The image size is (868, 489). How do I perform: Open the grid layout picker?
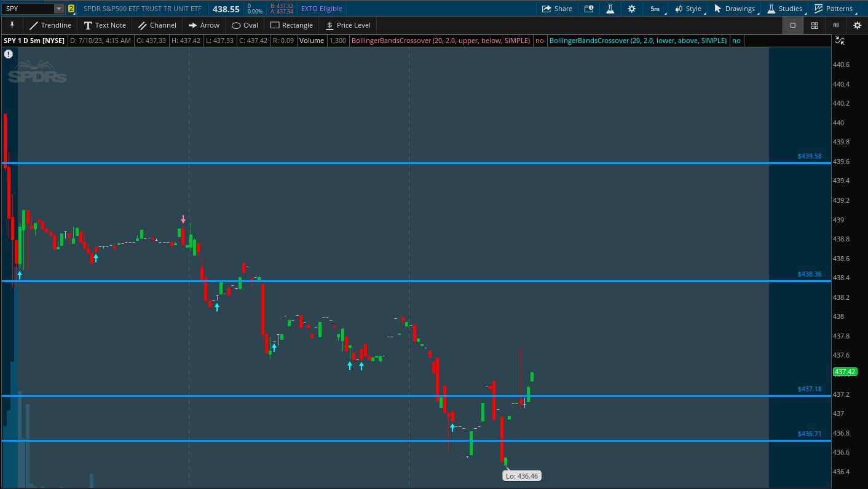814,25
